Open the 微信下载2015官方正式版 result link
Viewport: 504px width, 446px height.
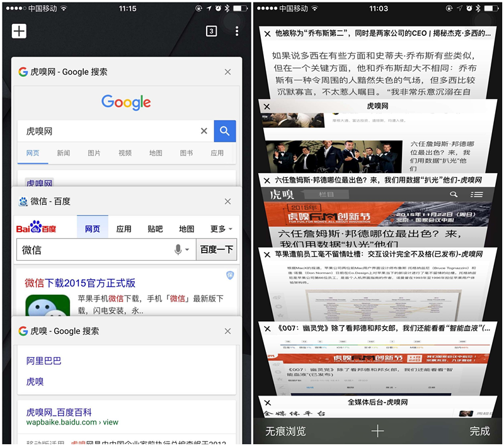80,283
